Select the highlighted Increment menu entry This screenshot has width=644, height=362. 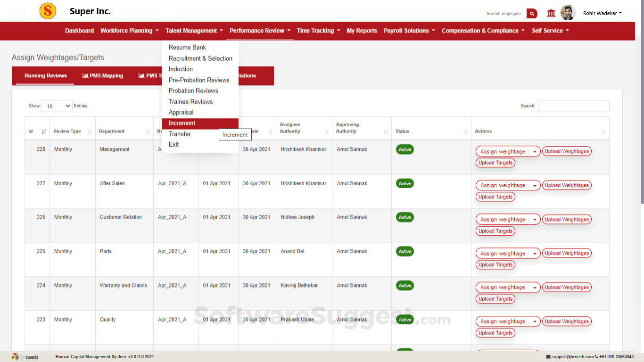tap(200, 123)
